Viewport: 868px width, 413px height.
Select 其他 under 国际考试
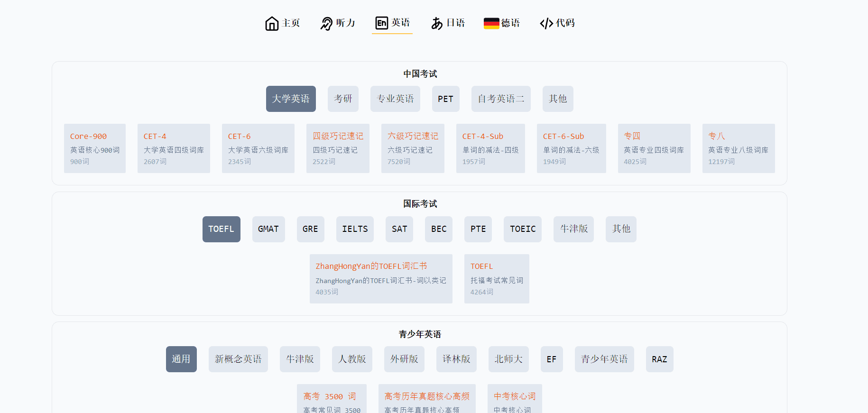621,229
